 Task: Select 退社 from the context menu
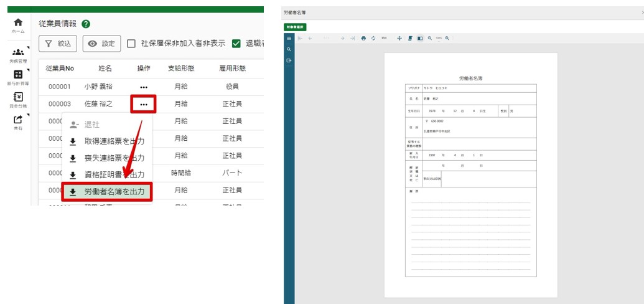point(107,125)
